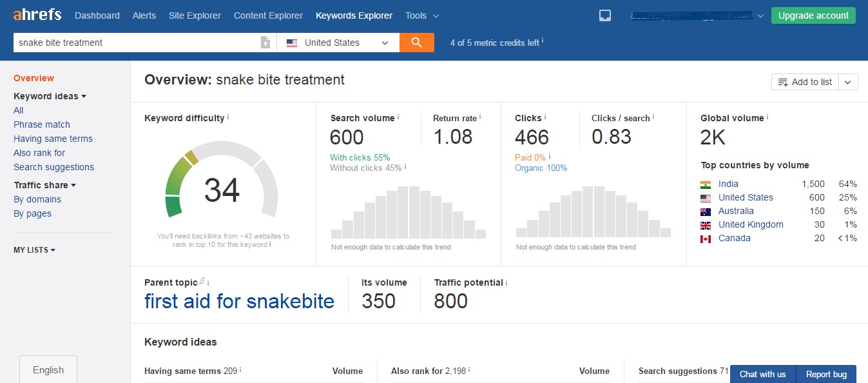This screenshot has width=868, height=383.
Task: Show info for Global volume
Action: point(767,117)
